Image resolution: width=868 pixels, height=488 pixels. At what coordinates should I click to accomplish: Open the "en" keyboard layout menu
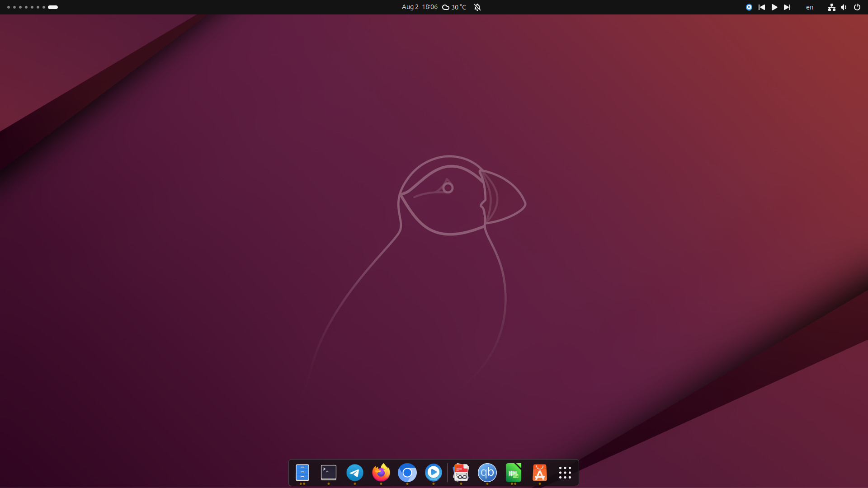pos(810,7)
